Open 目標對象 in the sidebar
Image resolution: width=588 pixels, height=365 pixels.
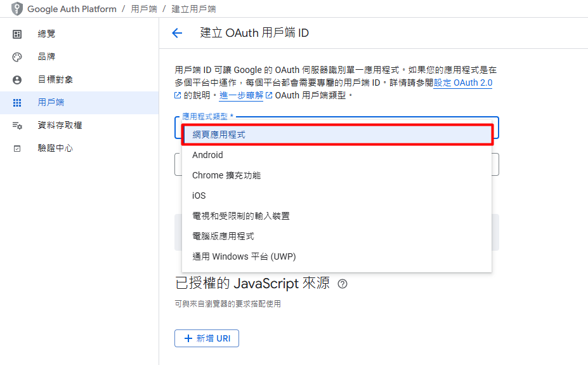click(79, 80)
